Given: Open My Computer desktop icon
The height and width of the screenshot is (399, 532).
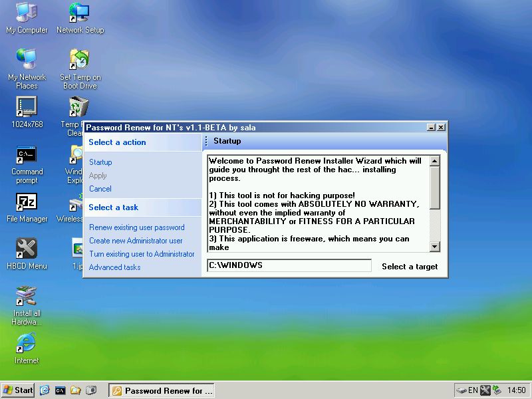Looking at the screenshot, I should [27, 18].
